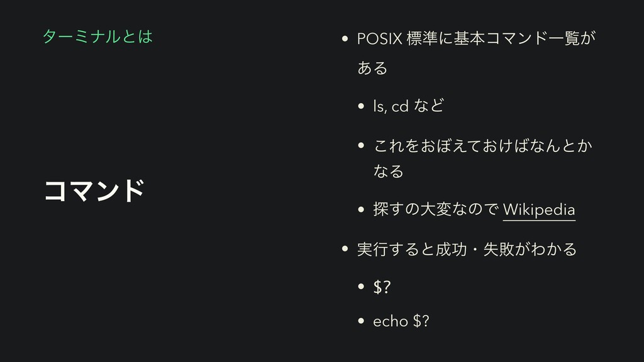Image resolution: width=644 pixels, height=362 pixels.
Task: Click the bullet dot before これをおぼえて
Action: coord(361,145)
